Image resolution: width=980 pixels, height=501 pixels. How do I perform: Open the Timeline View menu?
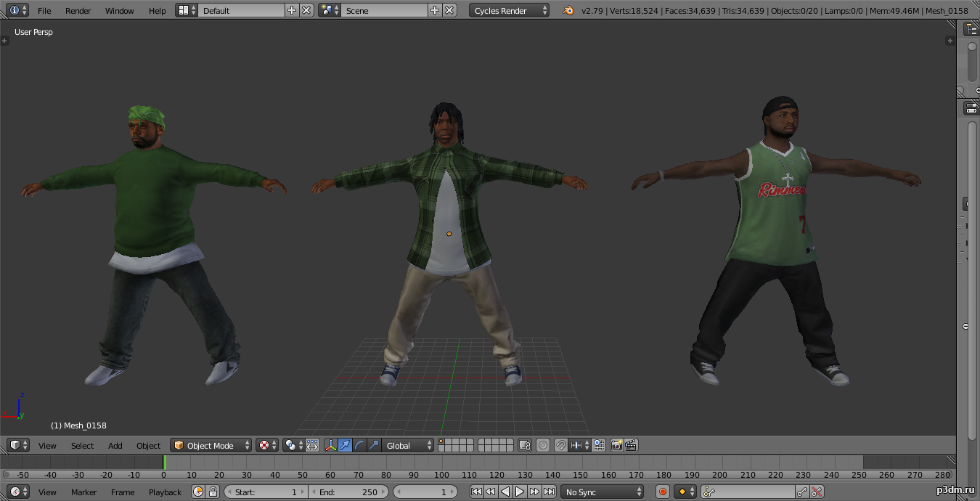click(47, 492)
